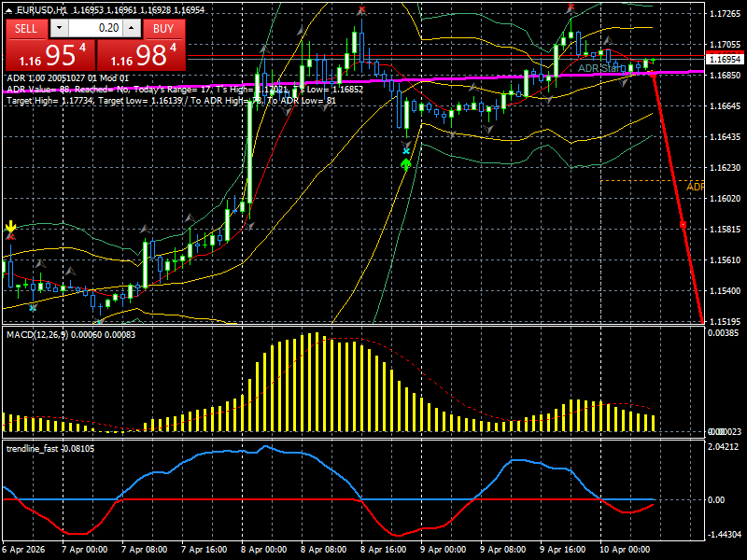Click the yellow down-arrow sell signal icon
The width and height of the screenshot is (747, 560).
pyautogui.click(x=11, y=226)
